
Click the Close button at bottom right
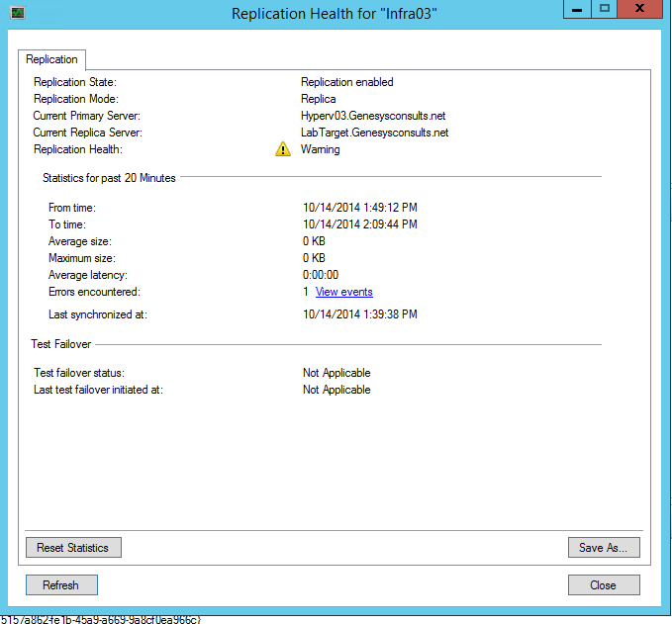[604, 584]
